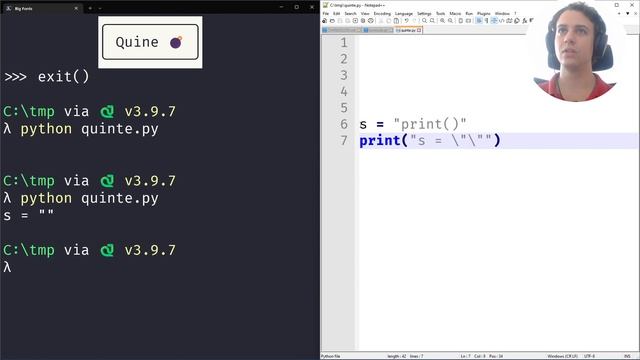Click line number 6 in the margin
The height and width of the screenshot is (360, 640).
coord(344,124)
